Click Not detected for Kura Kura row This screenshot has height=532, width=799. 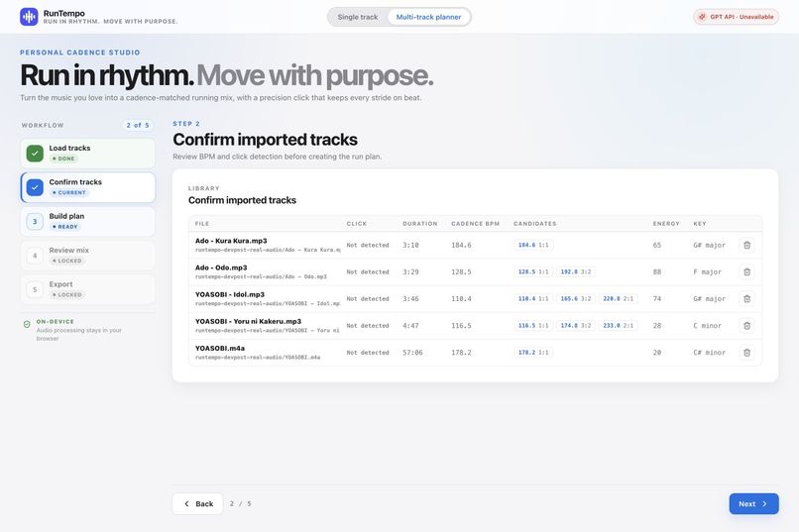[x=368, y=245]
